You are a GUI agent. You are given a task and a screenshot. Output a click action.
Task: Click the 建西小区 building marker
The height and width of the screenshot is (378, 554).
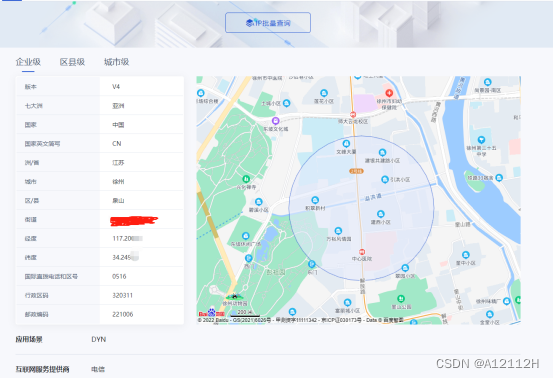(381, 214)
